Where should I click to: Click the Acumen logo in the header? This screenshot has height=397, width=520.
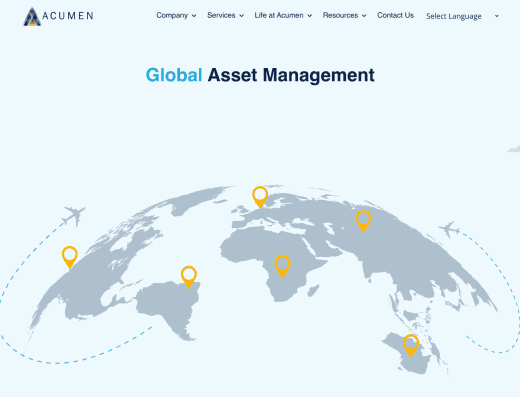pos(58,16)
